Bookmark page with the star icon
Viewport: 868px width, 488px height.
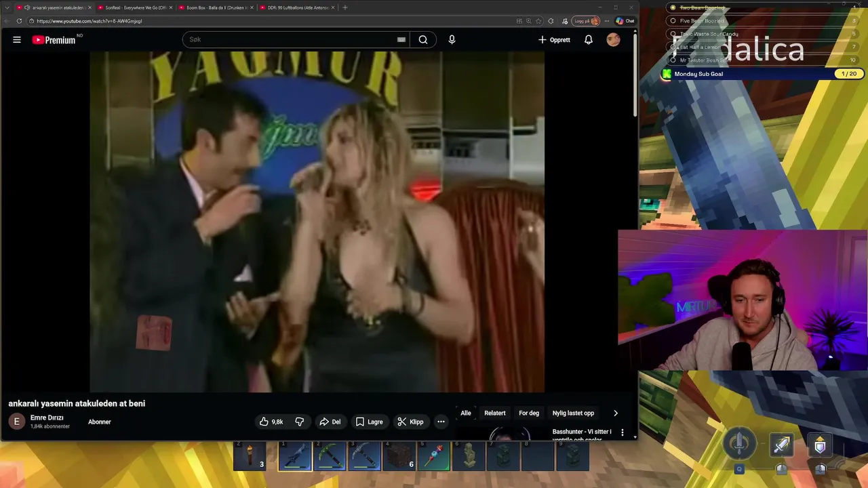pyautogui.click(x=538, y=21)
